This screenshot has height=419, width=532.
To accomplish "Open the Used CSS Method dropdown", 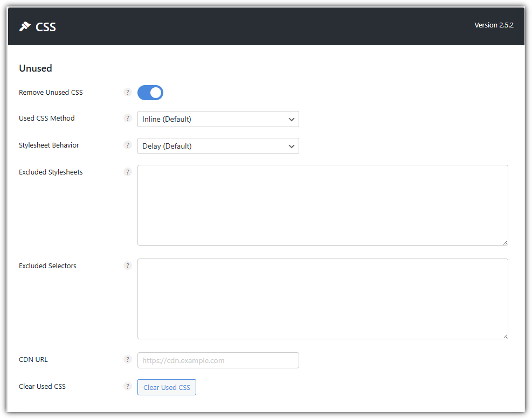I will coord(218,119).
